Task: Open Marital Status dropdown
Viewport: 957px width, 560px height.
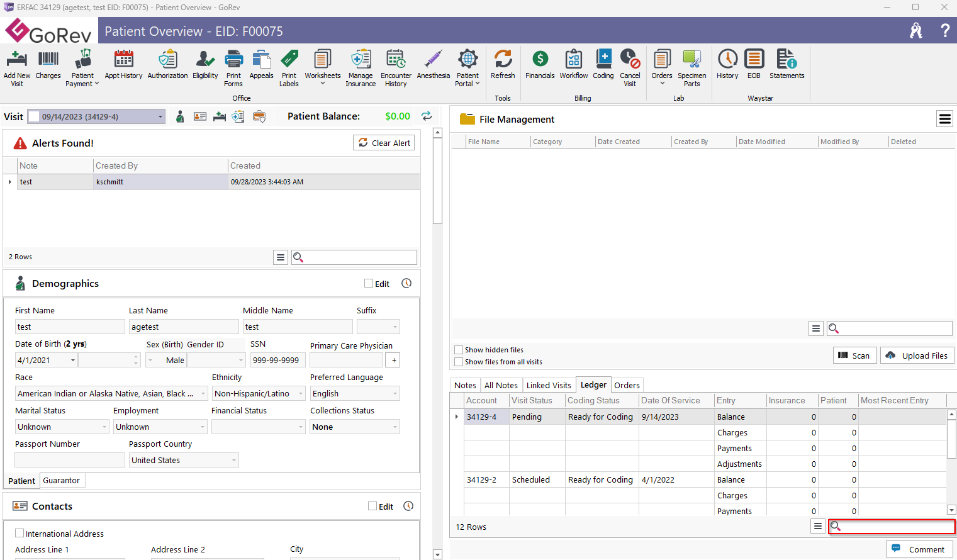Action: pyautogui.click(x=104, y=427)
